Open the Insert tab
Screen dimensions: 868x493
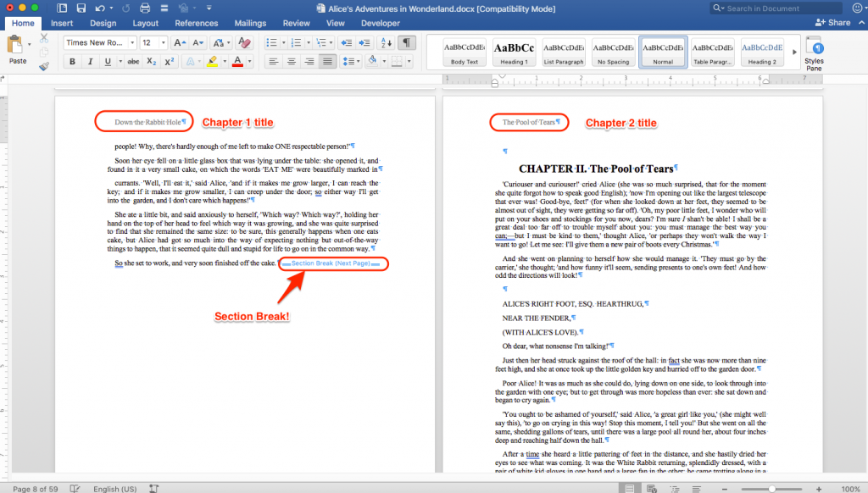[61, 23]
